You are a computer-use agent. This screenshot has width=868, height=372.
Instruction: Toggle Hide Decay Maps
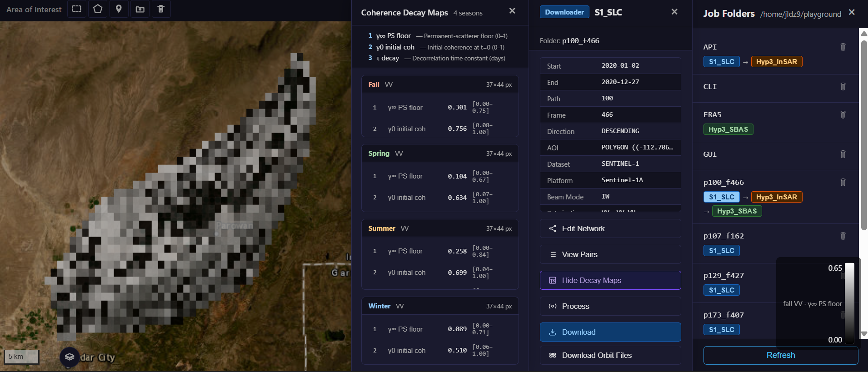point(610,280)
